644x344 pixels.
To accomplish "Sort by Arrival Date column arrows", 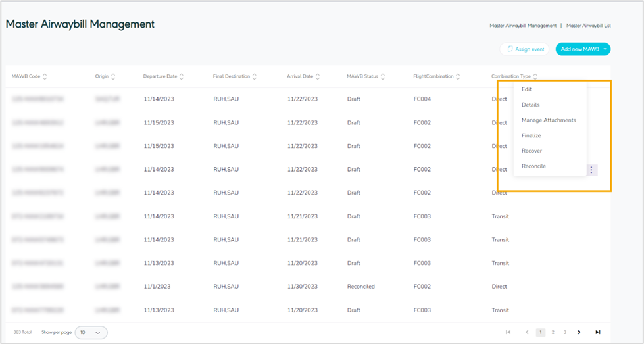I will point(318,77).
